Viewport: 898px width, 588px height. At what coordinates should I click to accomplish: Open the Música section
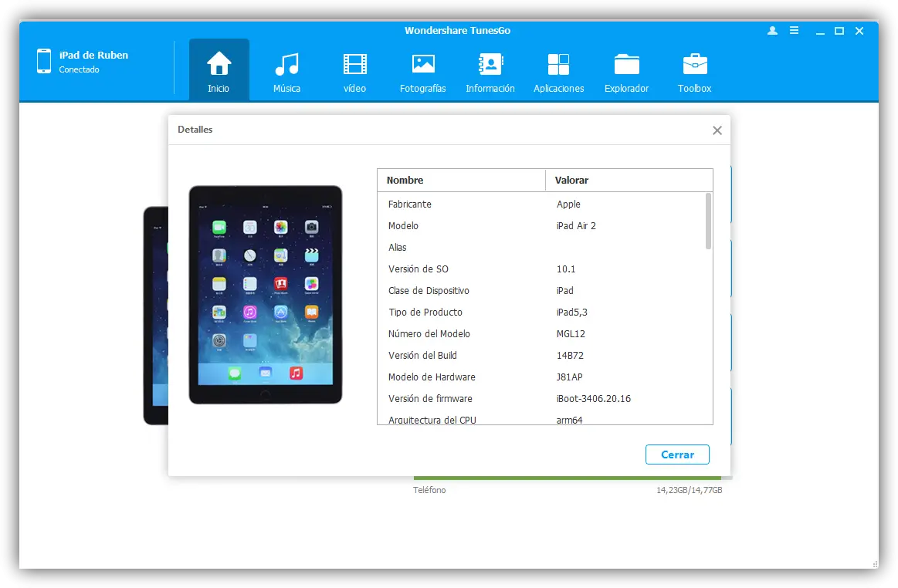tap(286, 70)
